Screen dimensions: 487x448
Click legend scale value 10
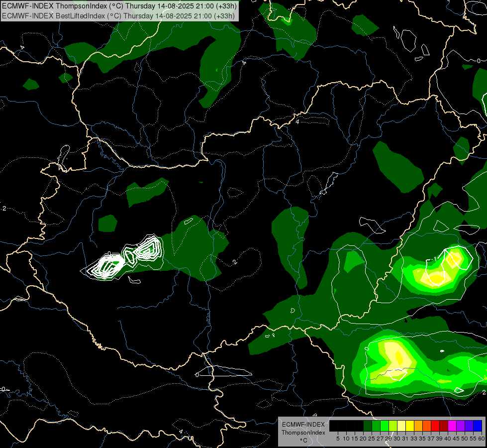pyautogui.click(x=346, y=439)
